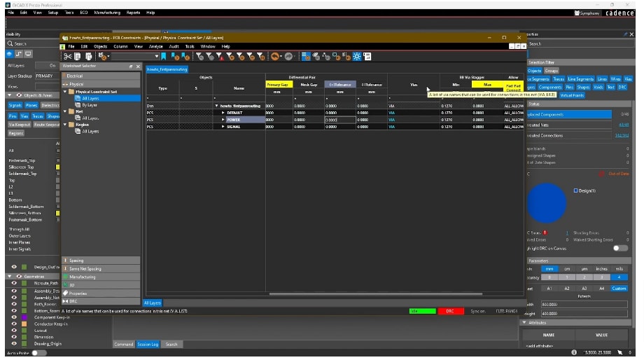
Task: Click the grey Redo arrow icon
Action: pos(288,56)
